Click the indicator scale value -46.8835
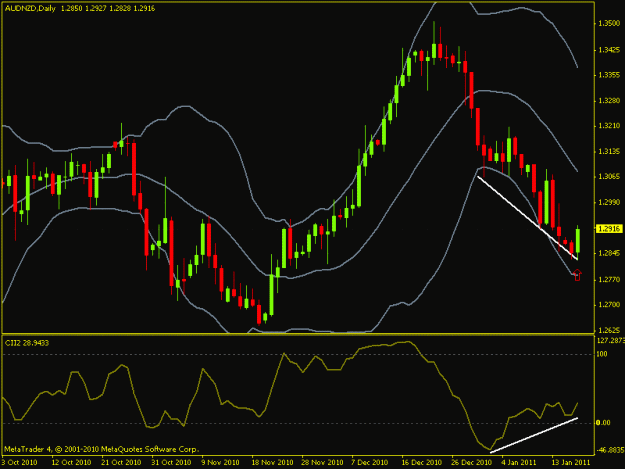 pos(610,450)
